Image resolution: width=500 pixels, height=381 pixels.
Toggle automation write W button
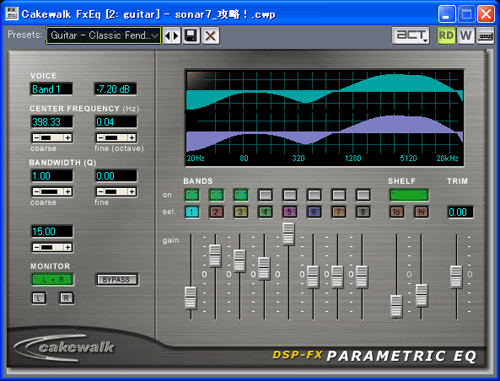(x=466, y=35)
